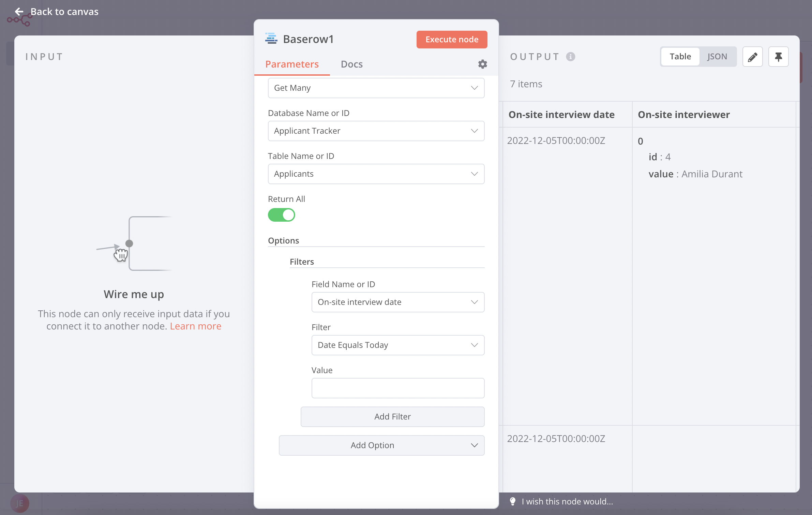812x515 pixels.
Task: Turn off the Return All toggle
Action: coord(282,215)
